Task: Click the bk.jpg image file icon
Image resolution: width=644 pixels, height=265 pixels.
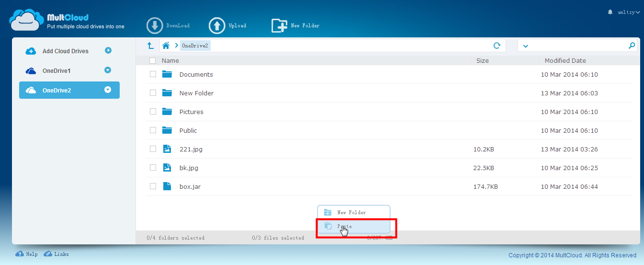Action: click(x=167, y=168)
